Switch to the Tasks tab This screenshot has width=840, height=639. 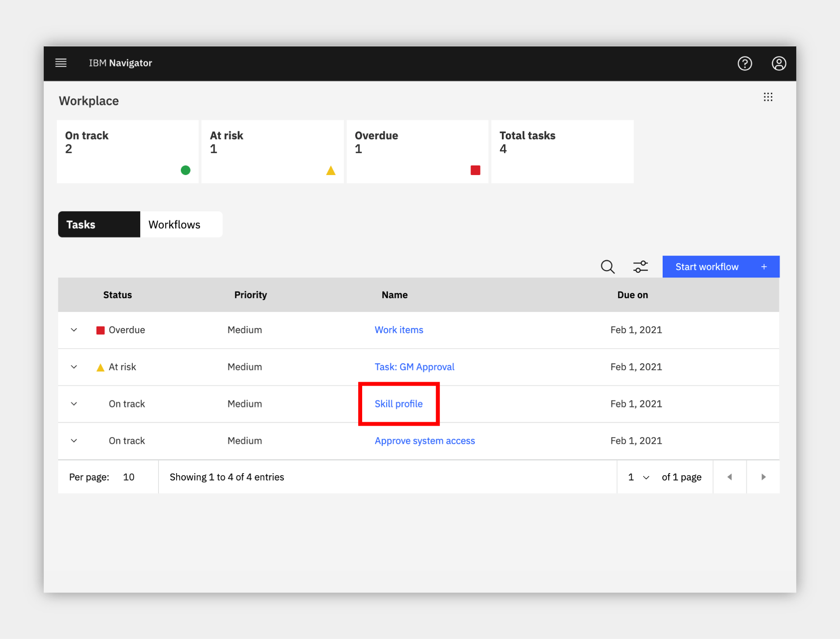pyautogui.click(x=99, y=225)
